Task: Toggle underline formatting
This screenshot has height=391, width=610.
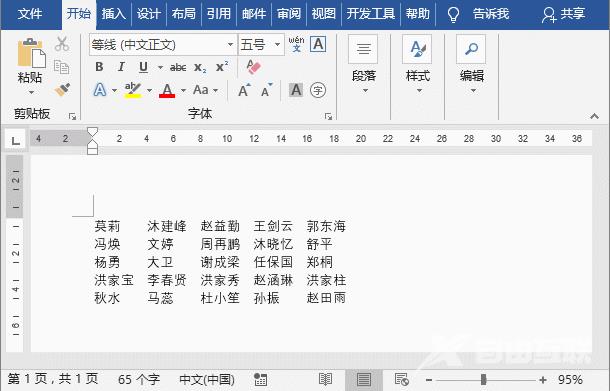Action: click(144, 67)
